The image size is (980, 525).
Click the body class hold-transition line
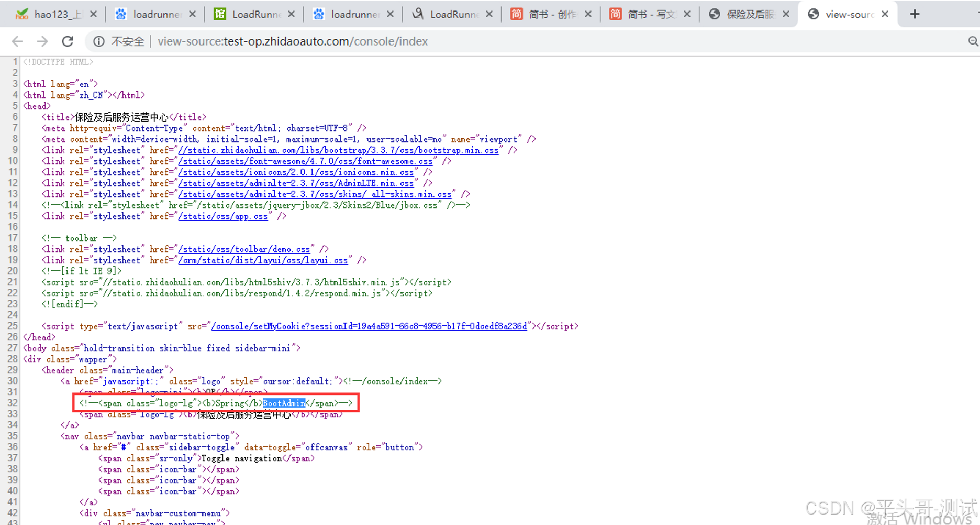pyautogui.click(x=162, y=348)
